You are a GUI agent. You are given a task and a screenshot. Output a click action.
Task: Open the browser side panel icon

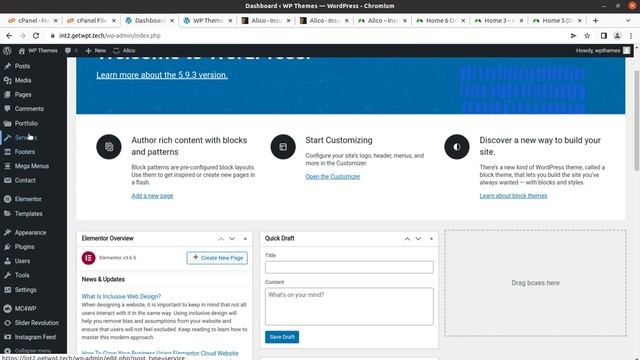(x=604, y=36)
